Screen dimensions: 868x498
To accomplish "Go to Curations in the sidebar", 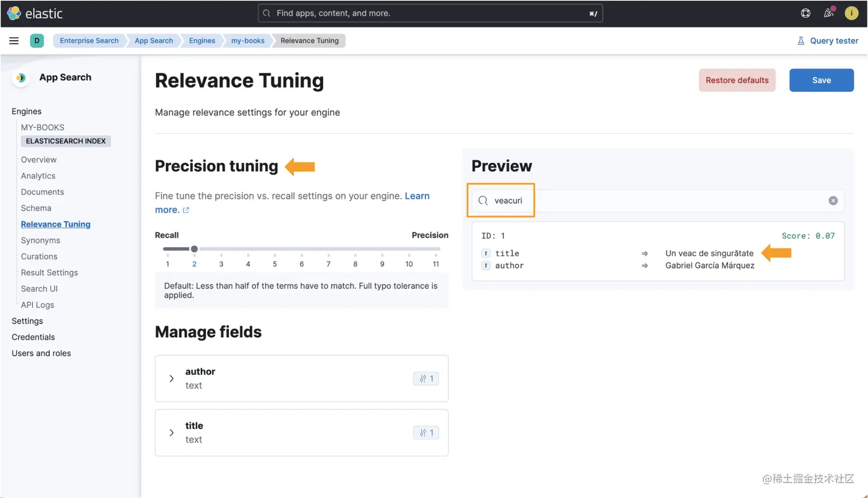I will click(39, 256).
